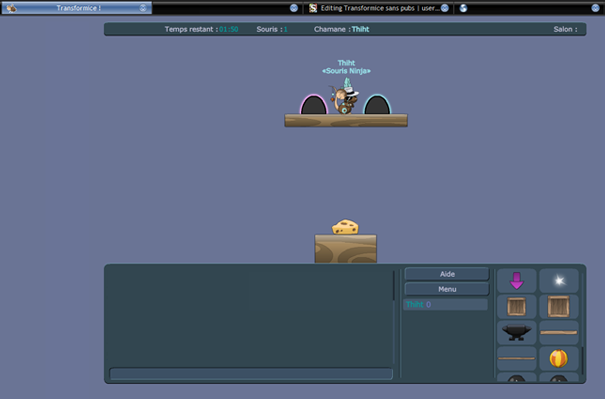605x399 pixels.
Task: Select the thin long plank item
Action: [x=516, y=358]
